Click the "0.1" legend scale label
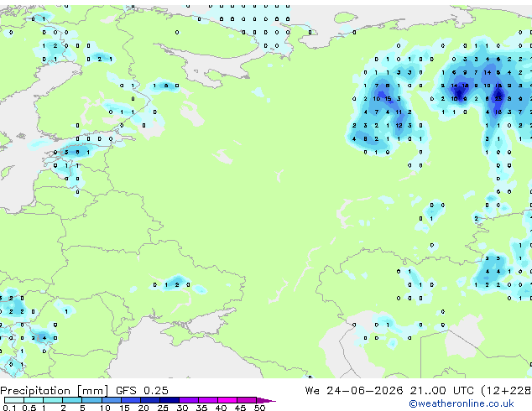 [9, 408]
